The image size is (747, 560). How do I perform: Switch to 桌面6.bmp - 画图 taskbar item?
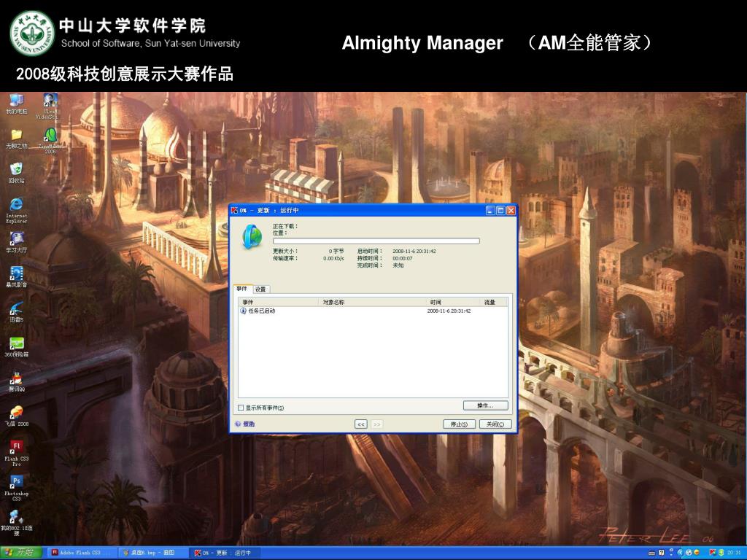click(x=153, y=553)
